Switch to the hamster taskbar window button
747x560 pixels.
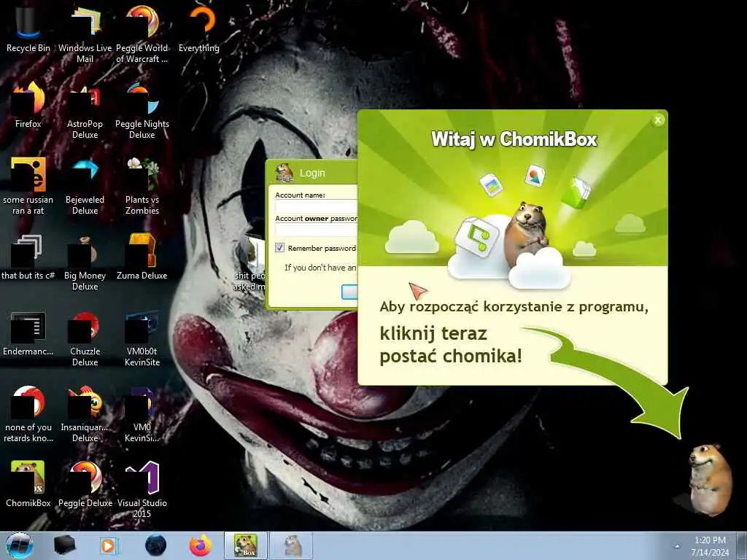coord(292,545)
